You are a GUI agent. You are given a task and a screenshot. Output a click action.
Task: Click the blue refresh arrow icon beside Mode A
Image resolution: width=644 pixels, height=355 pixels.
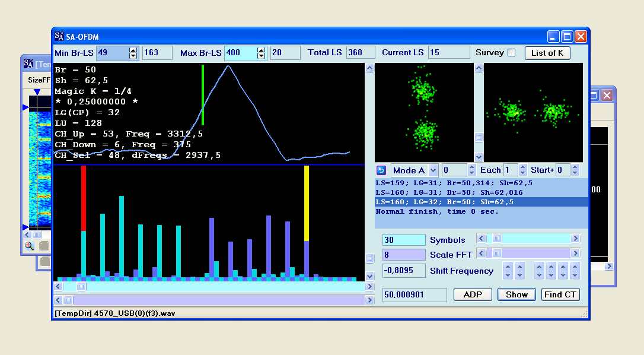[381, 170]
